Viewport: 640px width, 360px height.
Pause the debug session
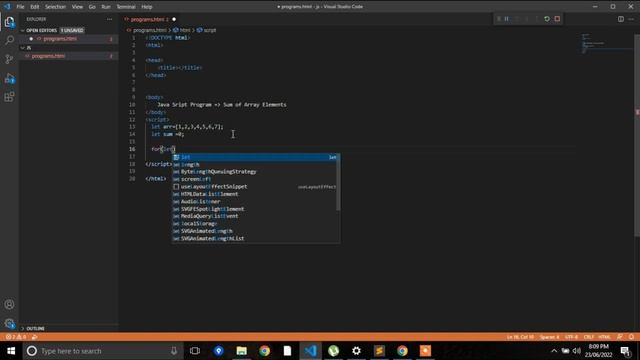[507, 19]
